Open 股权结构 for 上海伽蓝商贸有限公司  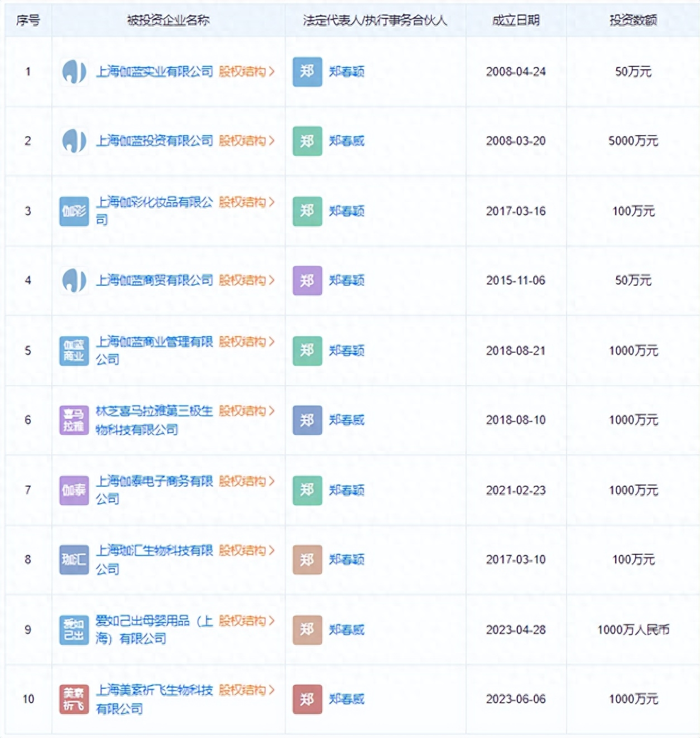click(246, 280)
